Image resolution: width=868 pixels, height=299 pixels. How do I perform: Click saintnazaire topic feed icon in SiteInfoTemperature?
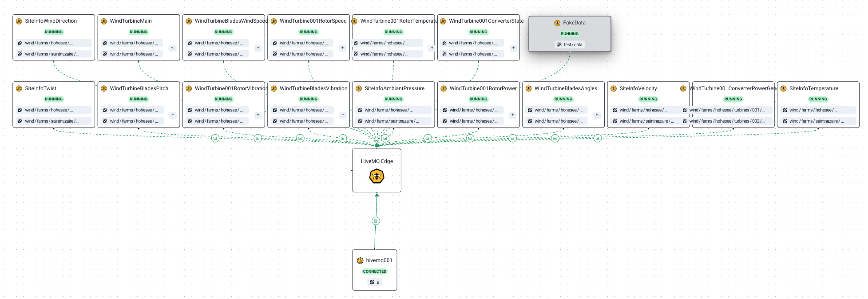pos(785,121)
